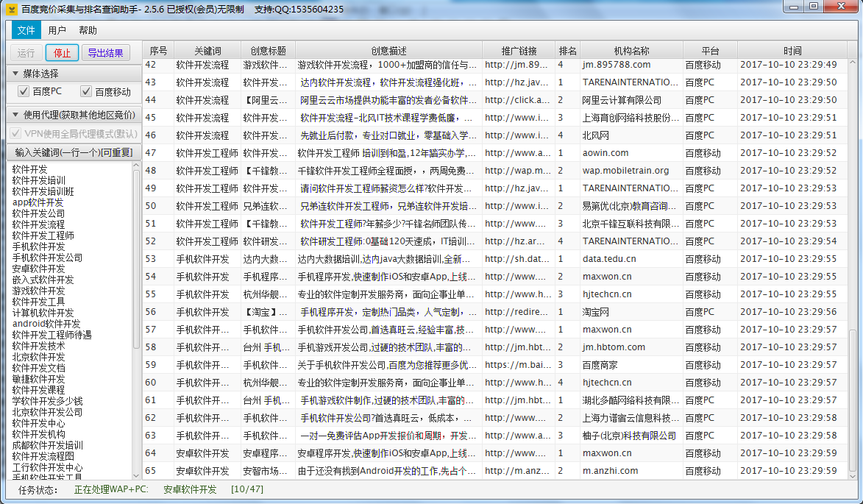Viewport: 863px width, 504px height.
Task: Click the 导出结果 button
Action: [x=106, y=53]
